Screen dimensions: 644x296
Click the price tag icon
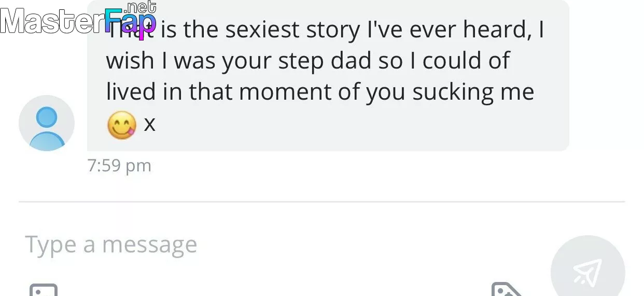[x=506, y=290]
